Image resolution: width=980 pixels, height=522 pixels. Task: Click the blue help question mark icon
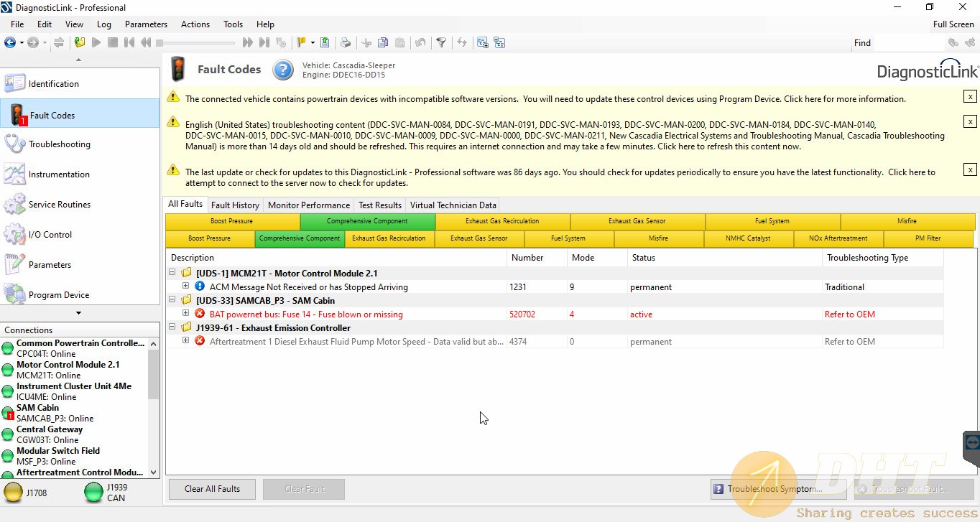(283, 70)
